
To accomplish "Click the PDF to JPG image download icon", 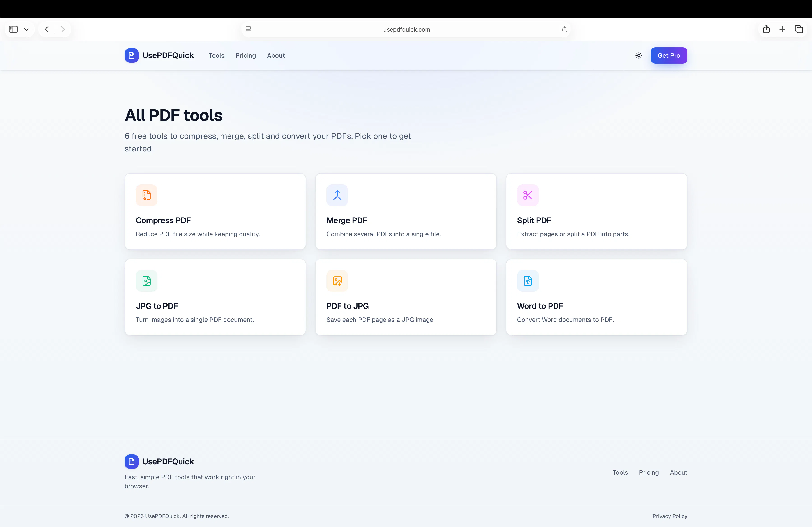I will point(337,281).
